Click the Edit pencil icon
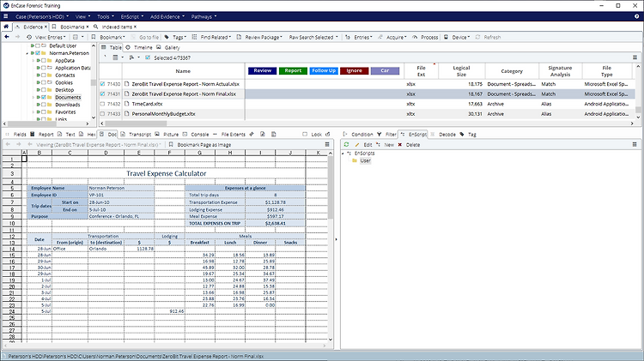 click(357, 145)
